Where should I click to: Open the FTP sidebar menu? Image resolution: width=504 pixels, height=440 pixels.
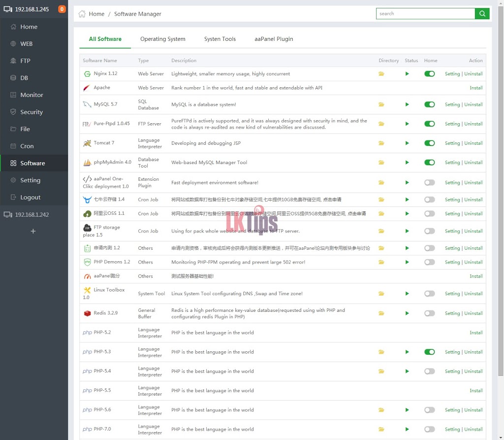click(x=34, y=61)
